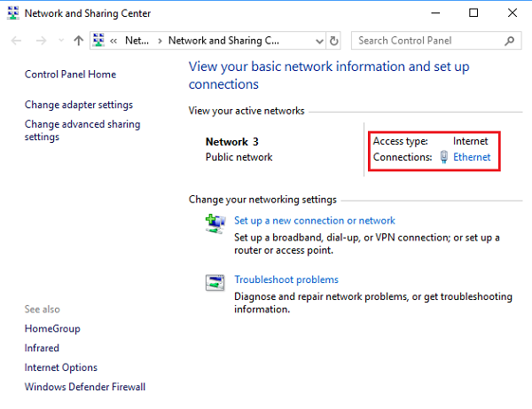Click the search magnifier icon
The width and height of the screenshot is (532, 409).
[510, 41]
